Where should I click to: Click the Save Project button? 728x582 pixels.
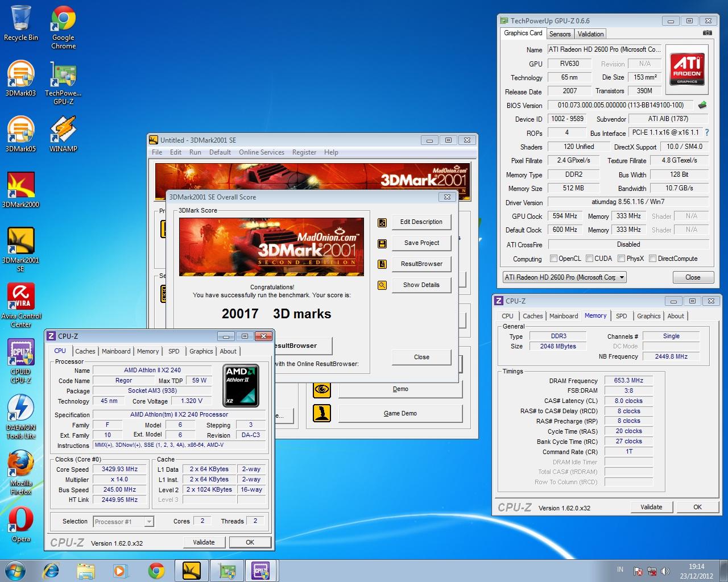coord(421,243)
